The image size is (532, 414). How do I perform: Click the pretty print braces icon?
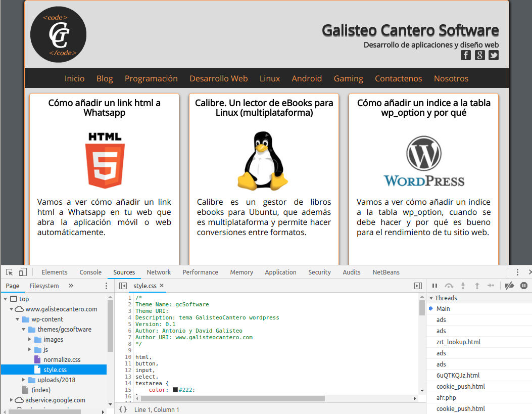click(x=123, y=409)
